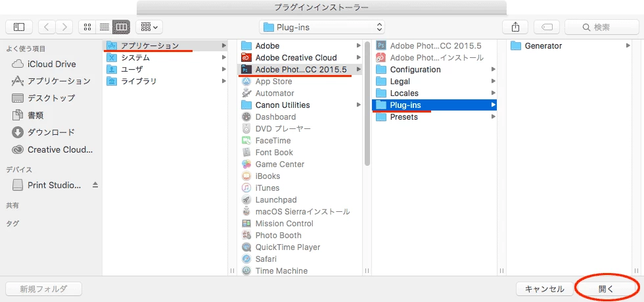This screenshot has width=644, height=302.
Task: Click the キャンセル button
Action: point(545,289)
